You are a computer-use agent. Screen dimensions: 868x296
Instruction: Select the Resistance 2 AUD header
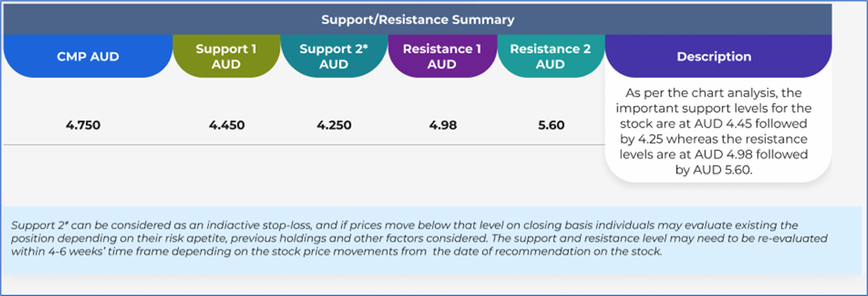[x=550, y=56]
